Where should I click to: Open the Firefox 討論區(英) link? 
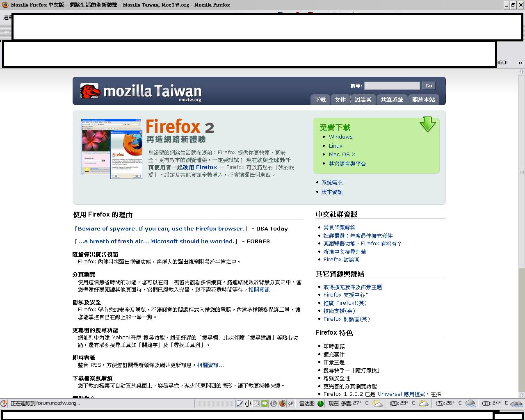point(347,319)
